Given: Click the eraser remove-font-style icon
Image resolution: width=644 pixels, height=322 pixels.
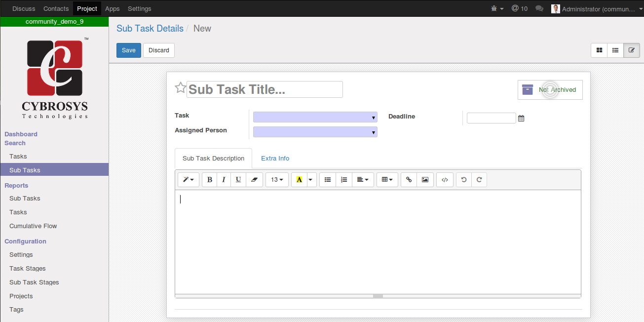Looking at the screenshot, I should pyautogui.click(x=254, y=180).
